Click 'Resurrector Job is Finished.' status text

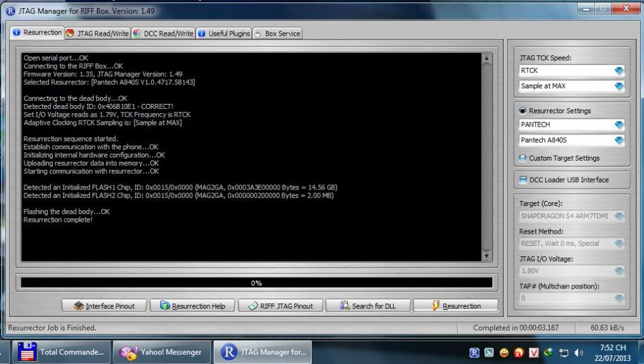52,328
